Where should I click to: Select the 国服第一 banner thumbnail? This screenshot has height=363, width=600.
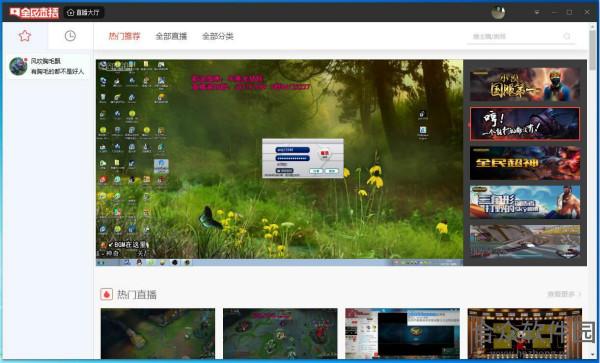(525, 85)
